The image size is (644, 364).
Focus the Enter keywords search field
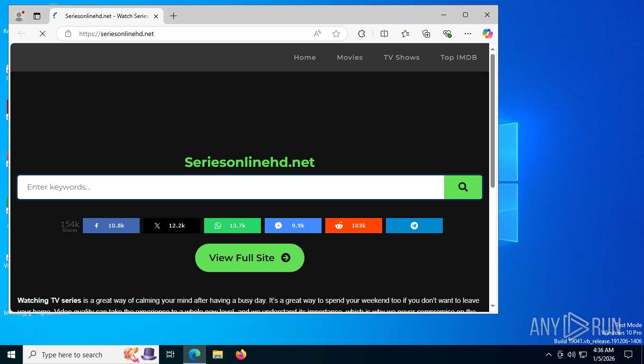pos(231,187)
